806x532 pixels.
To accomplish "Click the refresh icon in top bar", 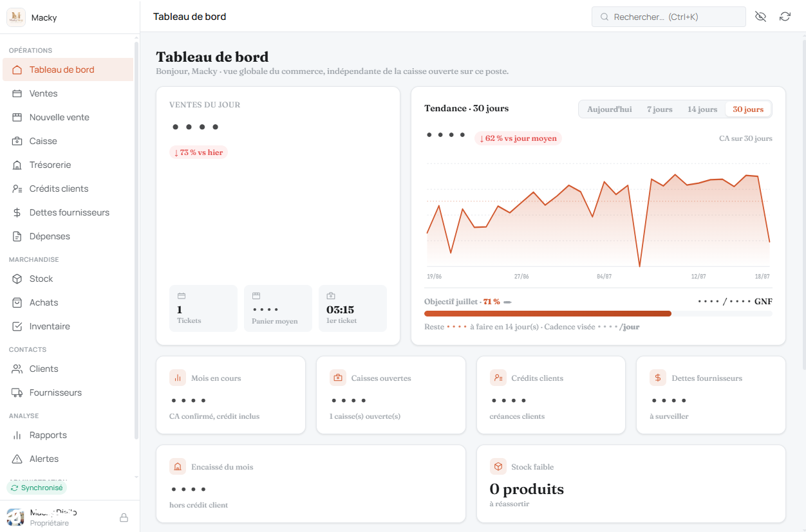I will point(785,17).
